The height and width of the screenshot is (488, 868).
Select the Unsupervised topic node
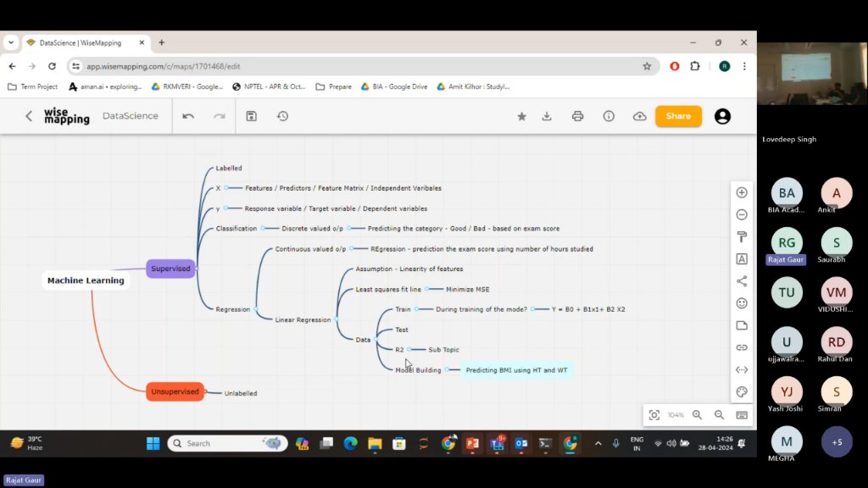[175, 391]
